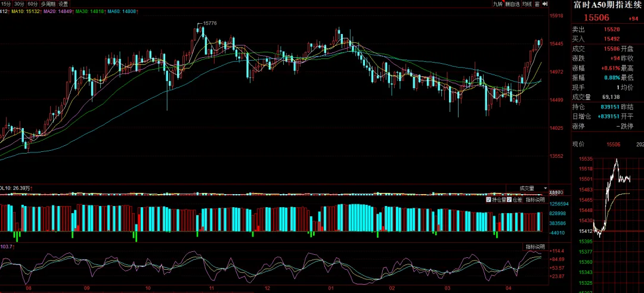Open the 成交量 indicator dropdown
This screenshot has height=293, width=644.
(x=527, y=188)
